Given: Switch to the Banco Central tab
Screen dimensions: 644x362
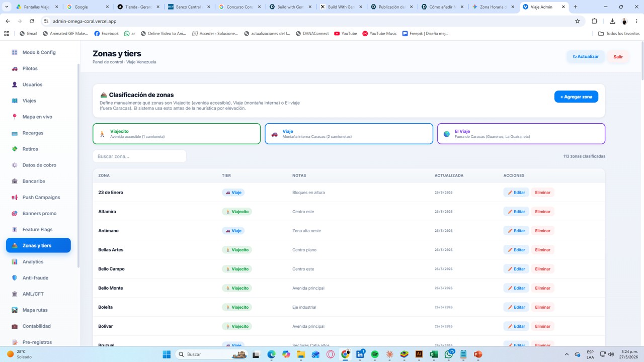Looking at the screenshot, I should pyautogui.click(x=188, y=7).
